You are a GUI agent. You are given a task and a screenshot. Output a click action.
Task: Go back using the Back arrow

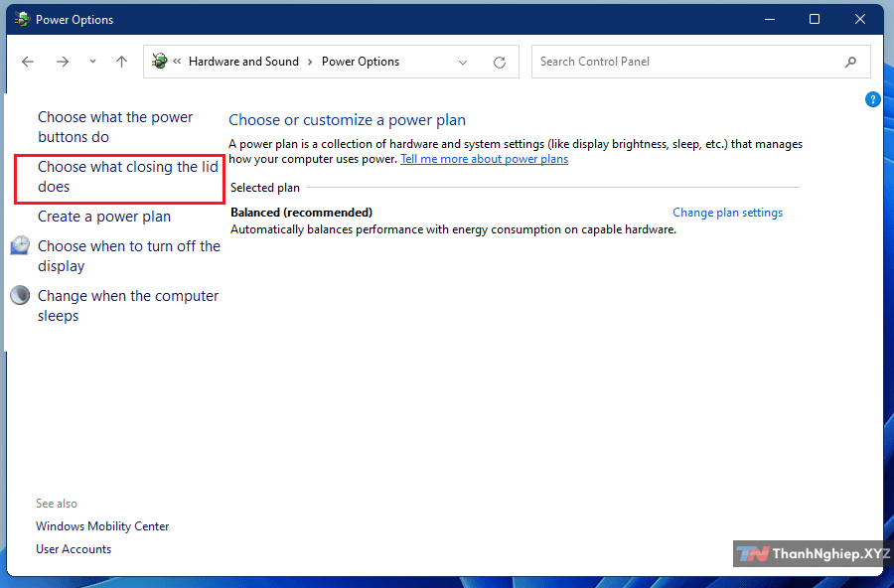pyautogui.click(x=28, y=62)
